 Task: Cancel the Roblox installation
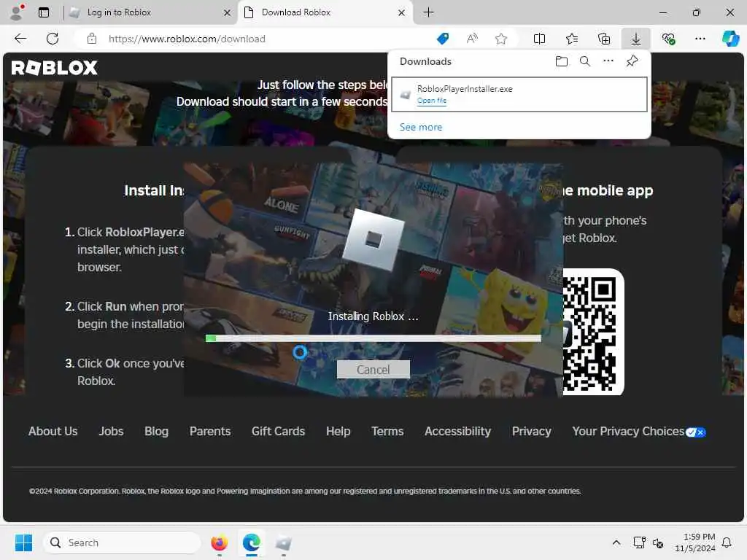373,370
